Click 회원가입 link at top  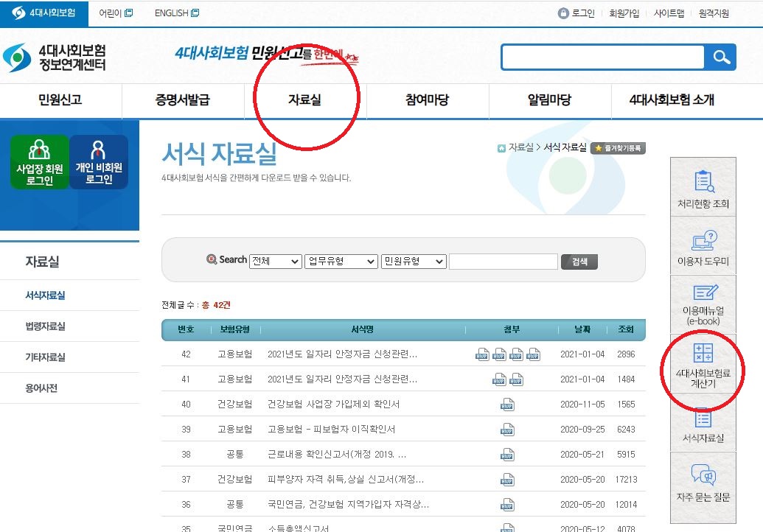pyautogui.click(x=624, y=13)
